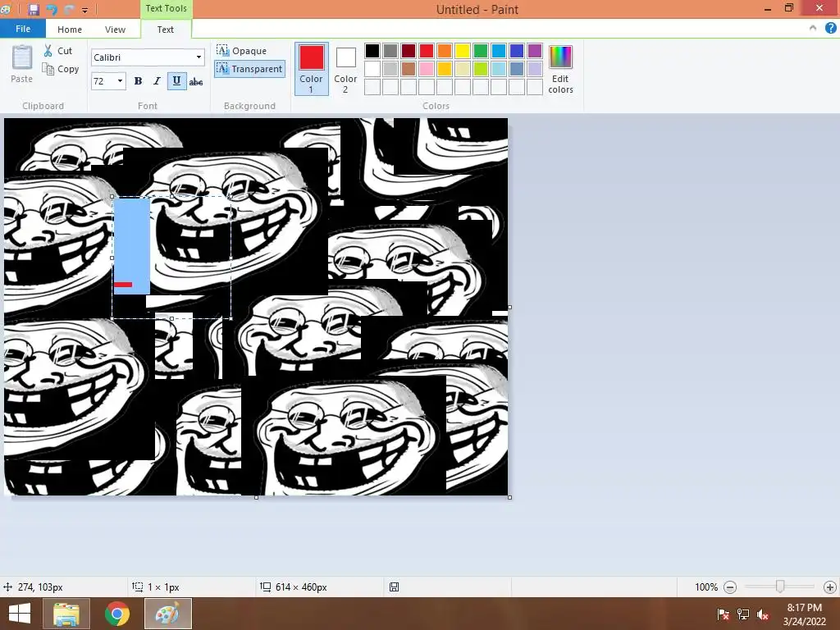Click the Zoom out minus button
The image size is (840, 630).
[x=730, y=587]
